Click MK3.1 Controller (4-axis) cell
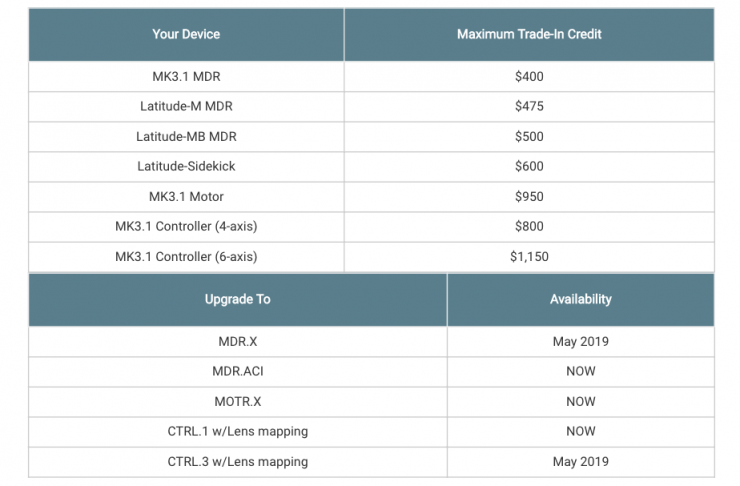Image resolution: width=740 pixels, height=486 pixels. tap(186, 226)
